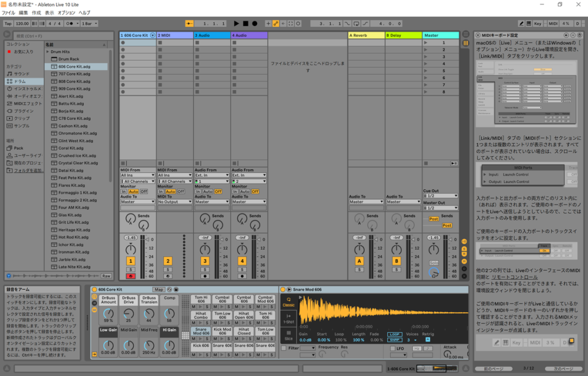Set track 1 monitor to In
This screenshot has height=376, width=588.
point(123,192)
